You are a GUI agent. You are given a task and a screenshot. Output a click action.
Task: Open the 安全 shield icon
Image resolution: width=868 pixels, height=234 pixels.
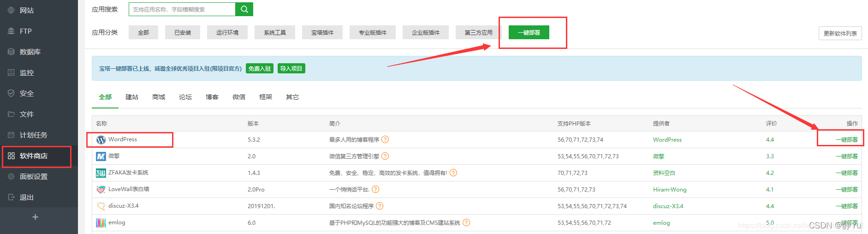pos(11,93)
